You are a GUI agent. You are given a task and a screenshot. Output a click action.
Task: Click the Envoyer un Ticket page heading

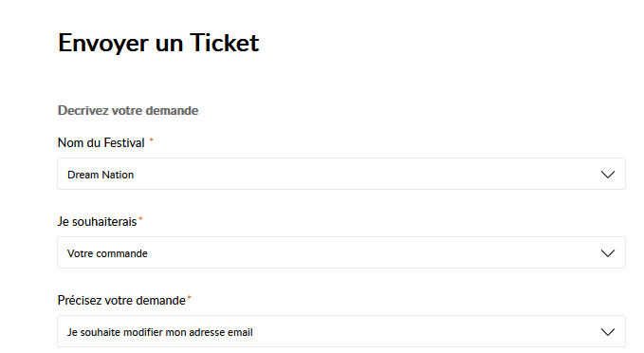158,43
